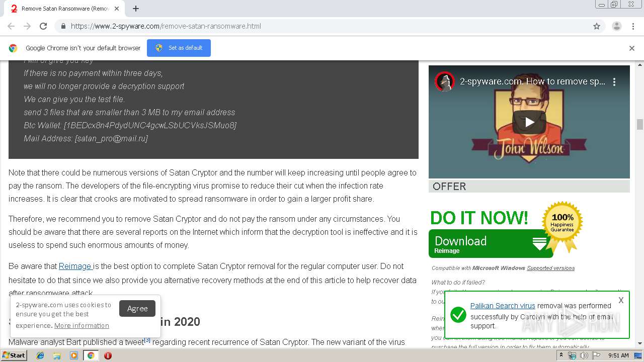
Task: Open Windows Explorer folder in taskbar
Action: (57, 355)
